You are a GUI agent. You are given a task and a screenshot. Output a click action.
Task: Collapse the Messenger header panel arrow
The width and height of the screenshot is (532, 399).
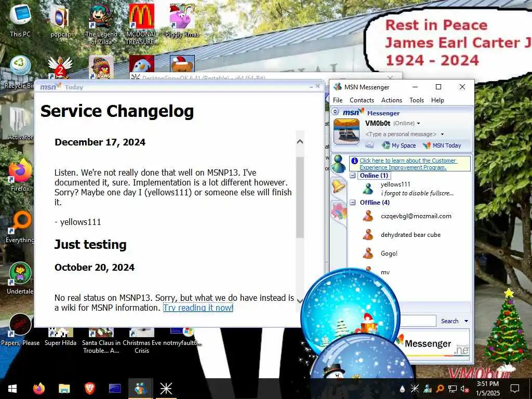(335, 111)
